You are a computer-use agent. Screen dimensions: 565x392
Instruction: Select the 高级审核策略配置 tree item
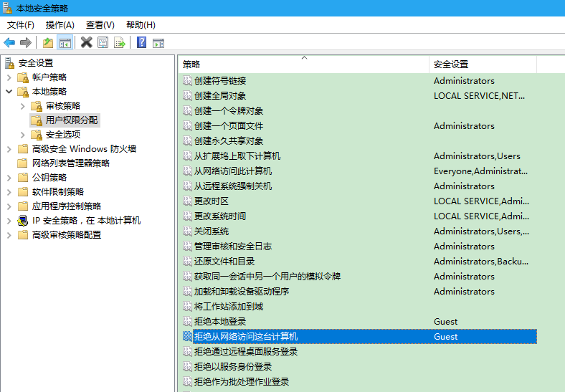point(66,235)
